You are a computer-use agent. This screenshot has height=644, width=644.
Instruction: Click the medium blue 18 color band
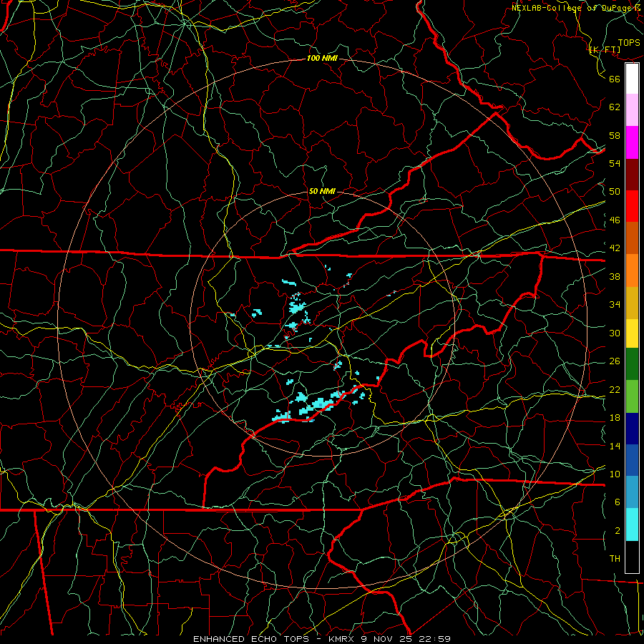632,460
